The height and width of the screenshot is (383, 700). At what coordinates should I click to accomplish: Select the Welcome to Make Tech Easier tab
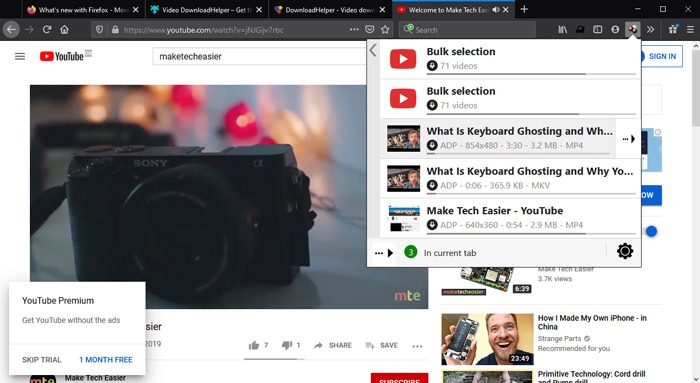(453, 9)
